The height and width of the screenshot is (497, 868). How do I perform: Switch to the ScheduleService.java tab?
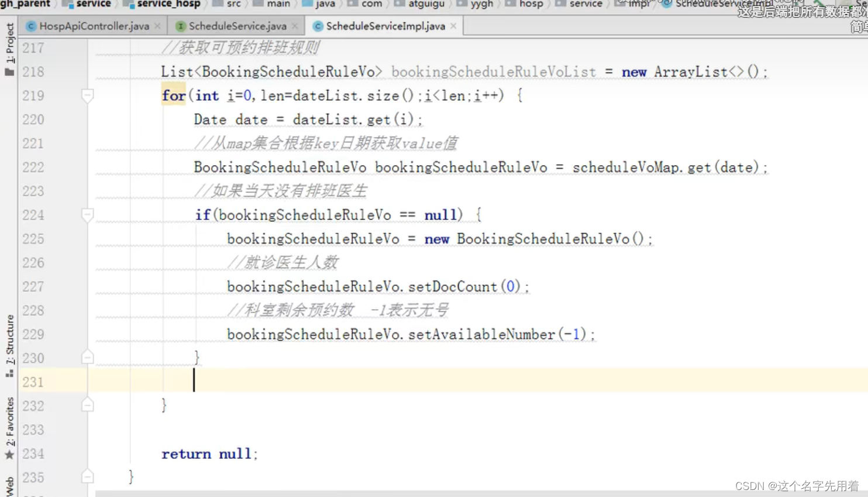pos(237,26)
